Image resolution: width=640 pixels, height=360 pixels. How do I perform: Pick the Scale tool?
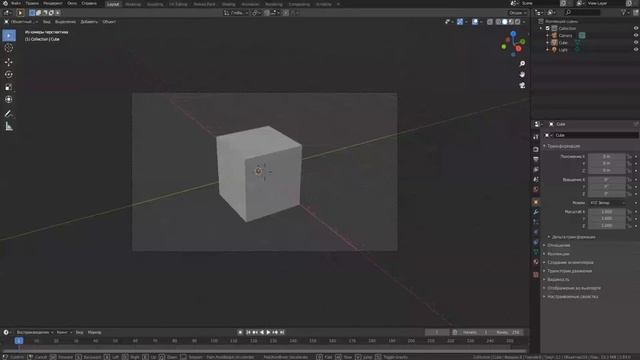tap(9, 87)
